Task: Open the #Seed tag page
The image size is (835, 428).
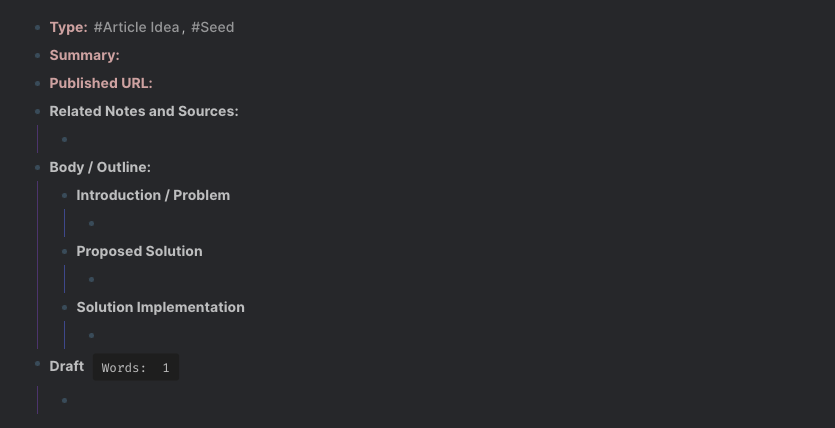Action: point(212,27)
